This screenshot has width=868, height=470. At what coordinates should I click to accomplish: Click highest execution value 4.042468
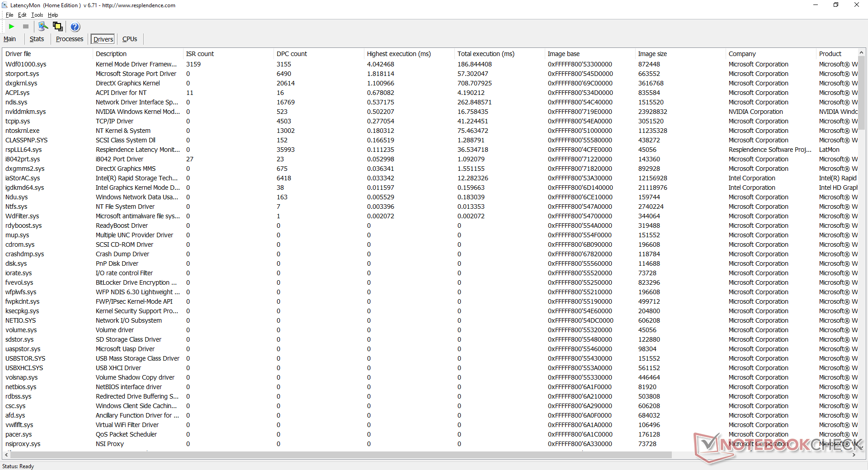(x=381, y=64)
